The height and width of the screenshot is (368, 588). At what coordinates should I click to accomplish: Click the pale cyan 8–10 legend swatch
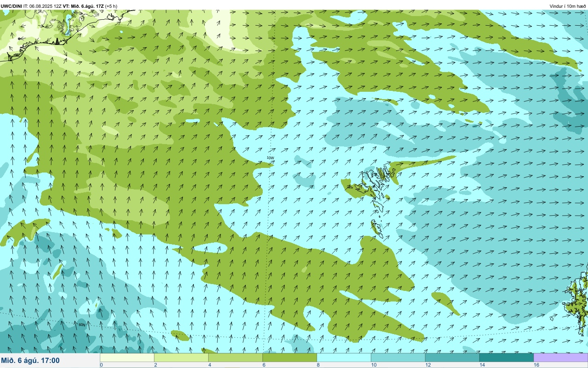[x=344, y=357]
